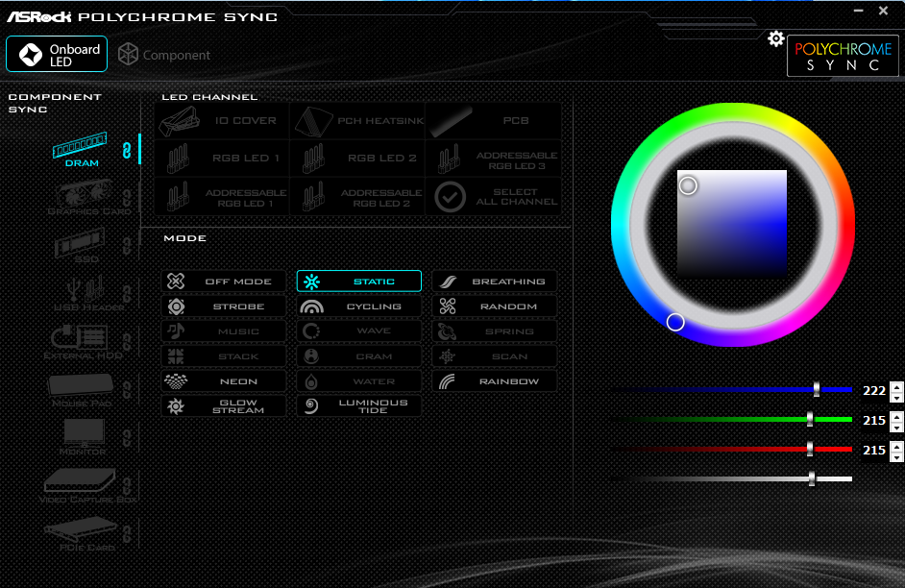Open the Component tab
The width and height of the screenshot is (905, 588).
164,56
